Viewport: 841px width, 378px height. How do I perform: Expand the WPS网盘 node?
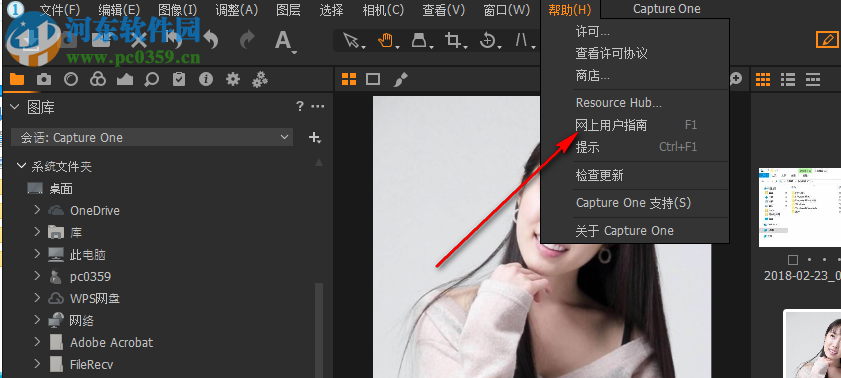(37, 298)
